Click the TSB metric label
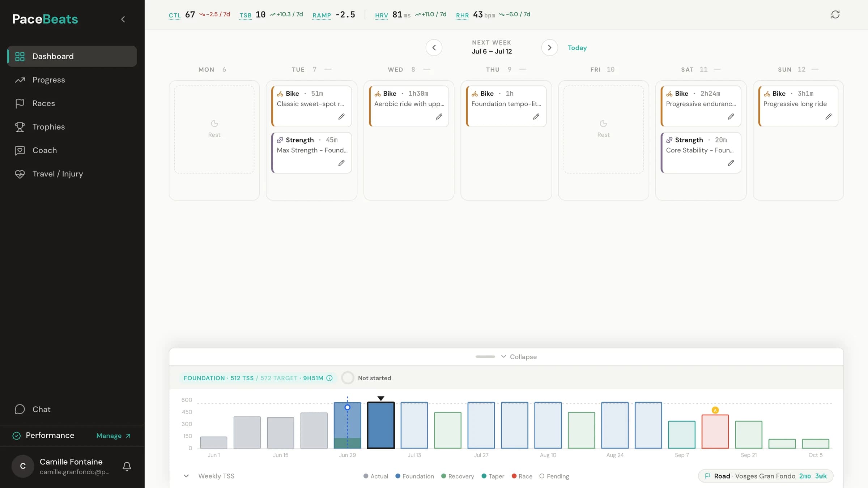The height and width of the screenshot is (488, 868). click(x=245, y=15)
